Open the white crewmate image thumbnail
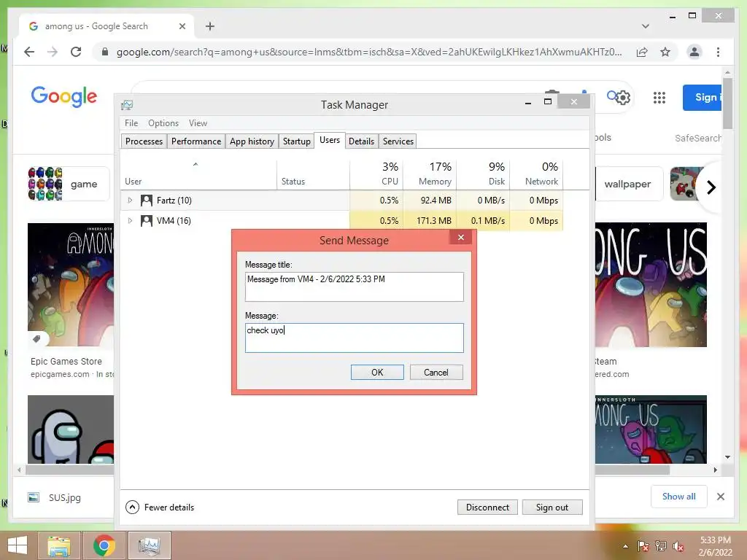This screenshot has height=560, width=747. (71, 429)
